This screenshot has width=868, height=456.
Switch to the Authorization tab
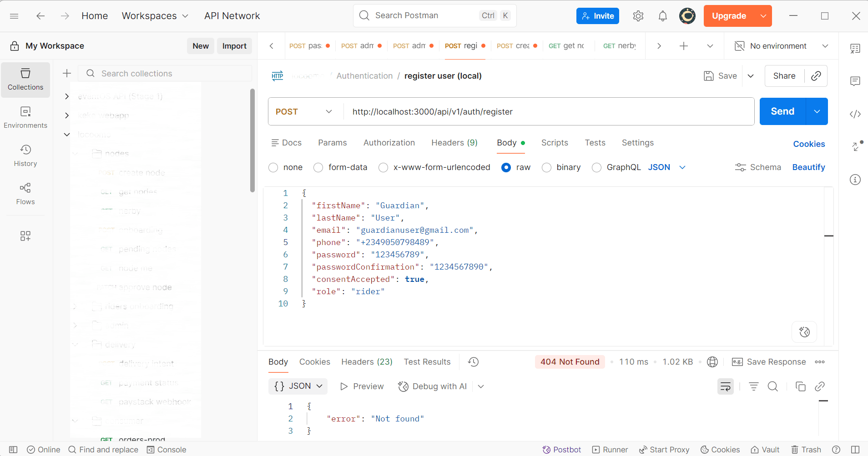click(389, 143)
